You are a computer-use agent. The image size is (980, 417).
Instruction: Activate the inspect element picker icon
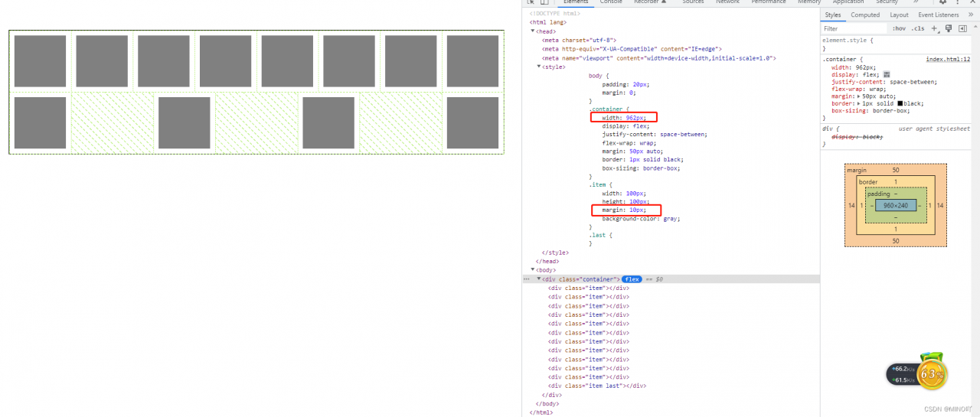point(531,2)
